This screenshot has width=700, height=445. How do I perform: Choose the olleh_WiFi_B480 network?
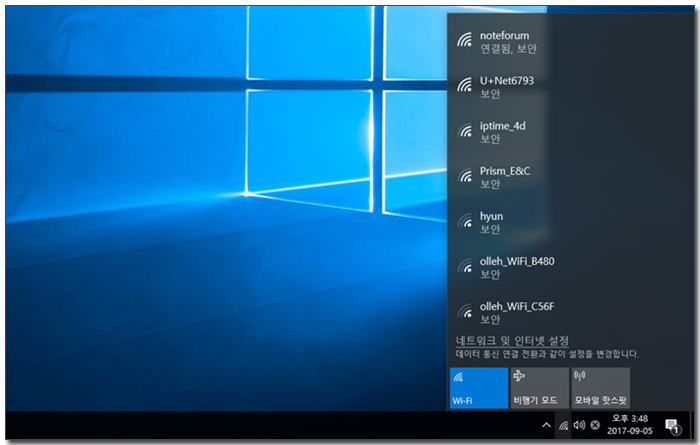coord(540,267)
